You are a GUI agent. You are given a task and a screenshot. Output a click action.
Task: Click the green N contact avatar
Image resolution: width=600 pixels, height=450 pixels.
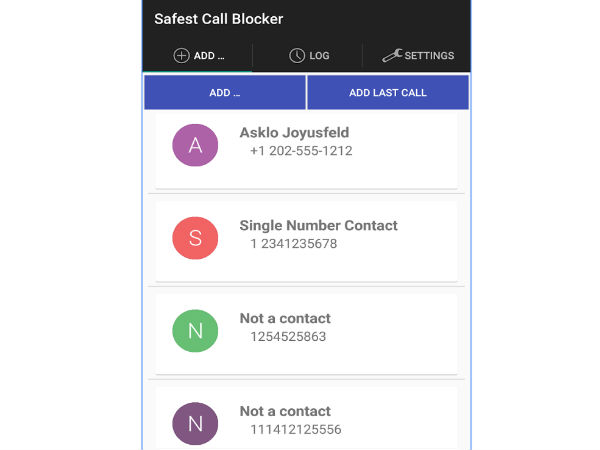tap(195, 331)
